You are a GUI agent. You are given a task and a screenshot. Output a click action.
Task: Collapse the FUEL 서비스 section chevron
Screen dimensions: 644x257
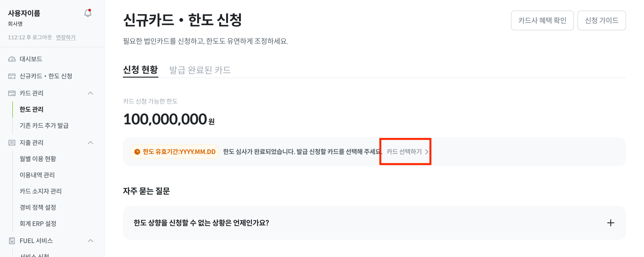pyautogui.click(x=91, y=241)
